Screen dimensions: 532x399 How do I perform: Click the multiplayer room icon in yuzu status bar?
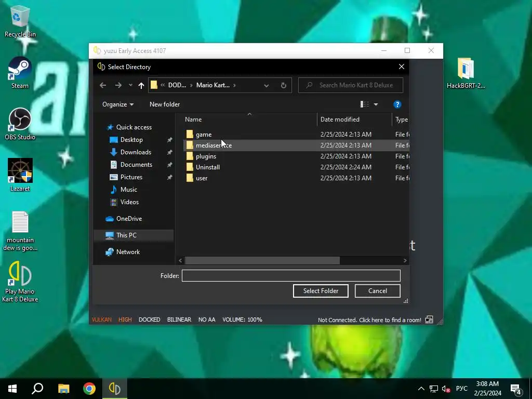tap(429, 320)
